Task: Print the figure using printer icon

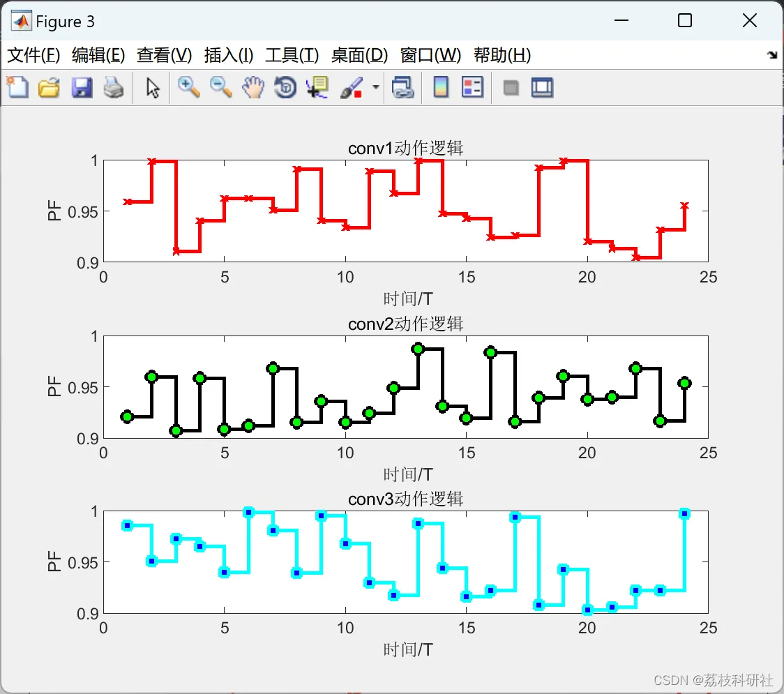Action: pyautogui.click(x=114, y=87)
